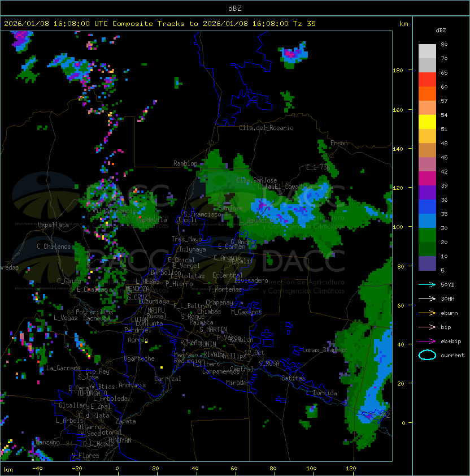Viewport: 470px width, 476px height.
Task: Click the 'S_MARTIN' map label
Action: click(213, 330)
